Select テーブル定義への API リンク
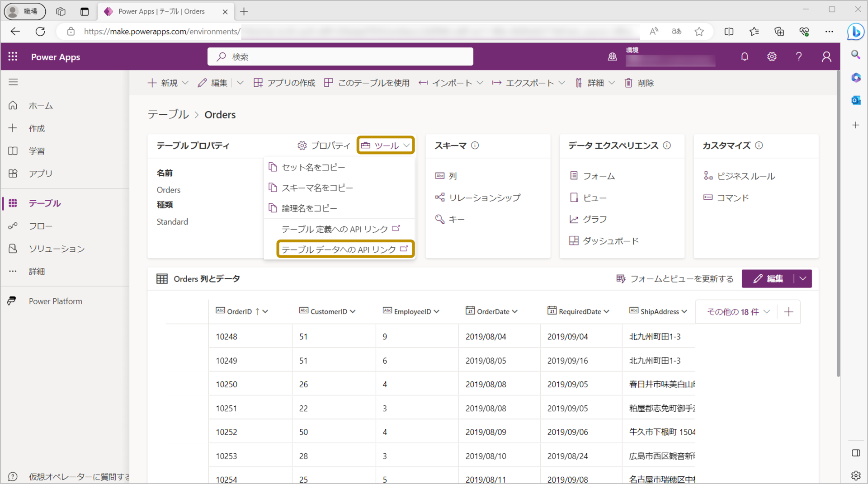Viewport: 868px width, 484px height. (339, 229)
